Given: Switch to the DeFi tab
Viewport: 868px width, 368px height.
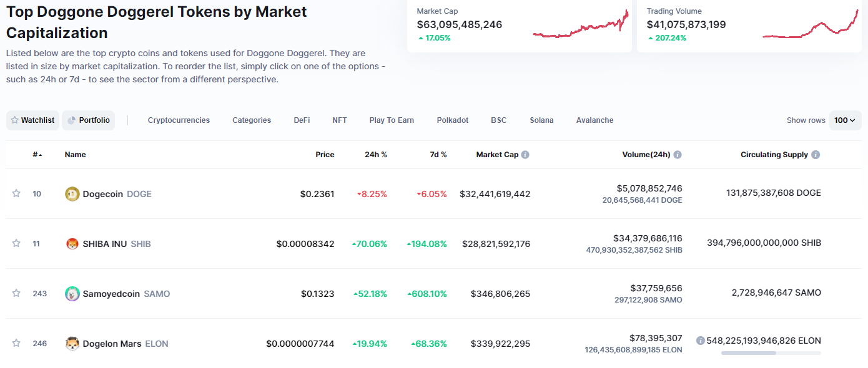Looking at the screenshot, I should pyautogui.click(x=302, y=120).
